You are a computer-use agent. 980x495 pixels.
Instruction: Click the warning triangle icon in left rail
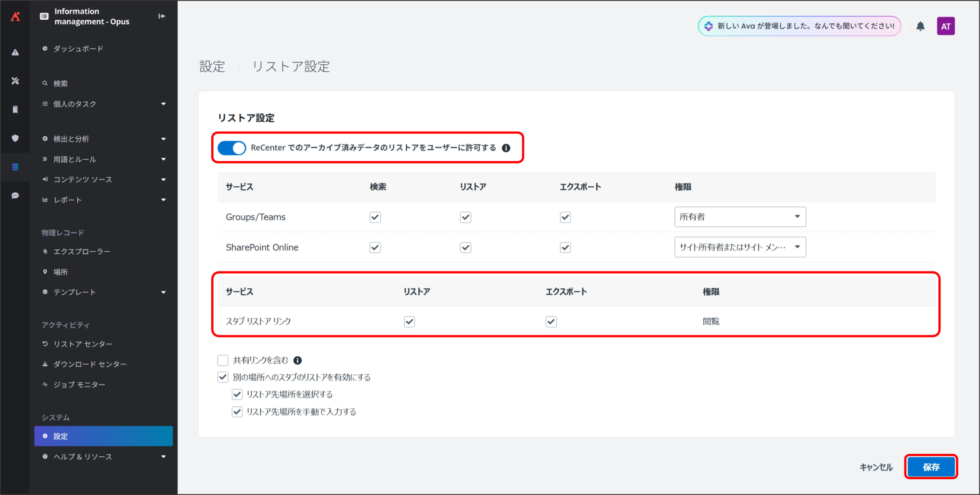coord(15,52)
